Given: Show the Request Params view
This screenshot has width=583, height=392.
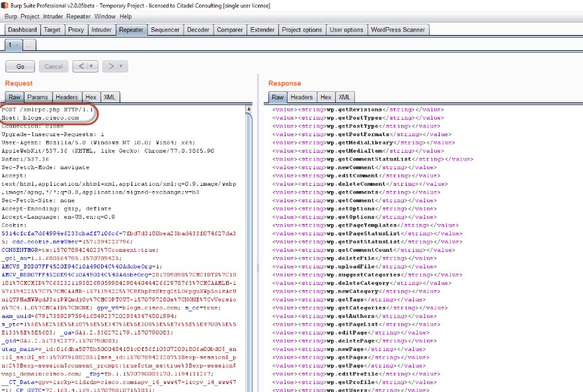Looking at the screenshot, I should point(37,97).
